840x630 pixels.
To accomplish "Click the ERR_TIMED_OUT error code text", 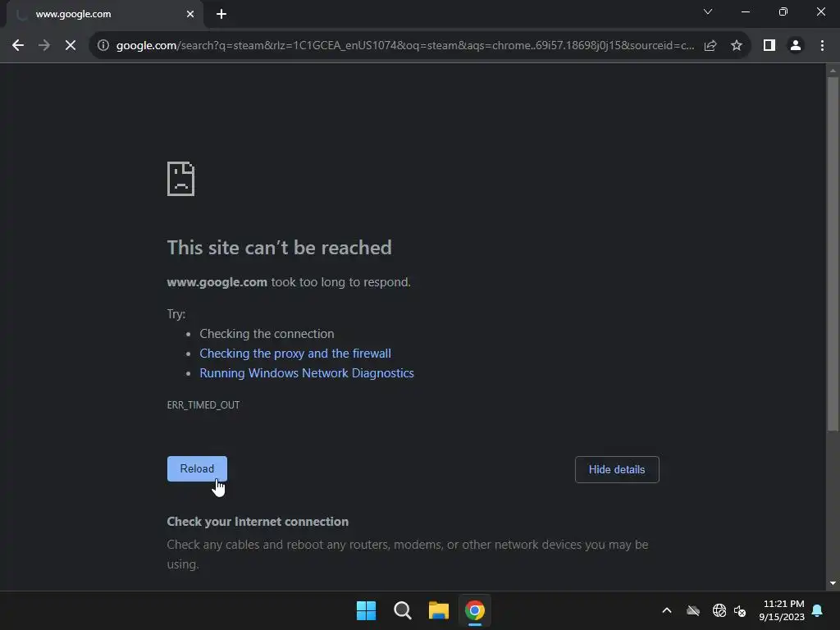I will 203,405.
